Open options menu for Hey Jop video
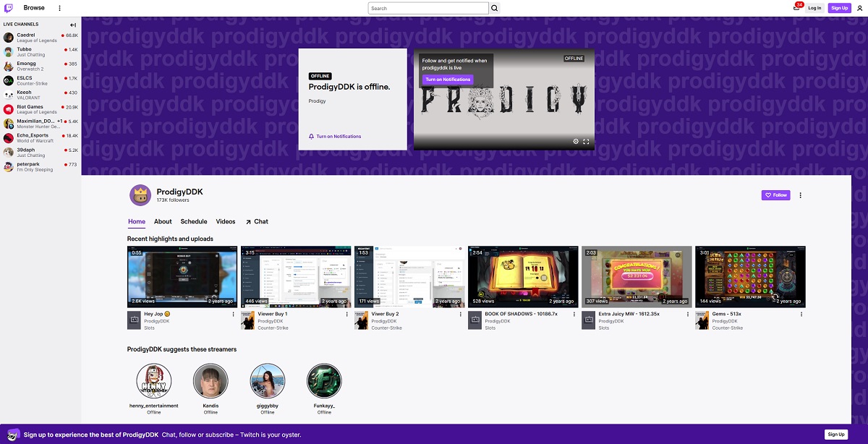 coord(233,315)
